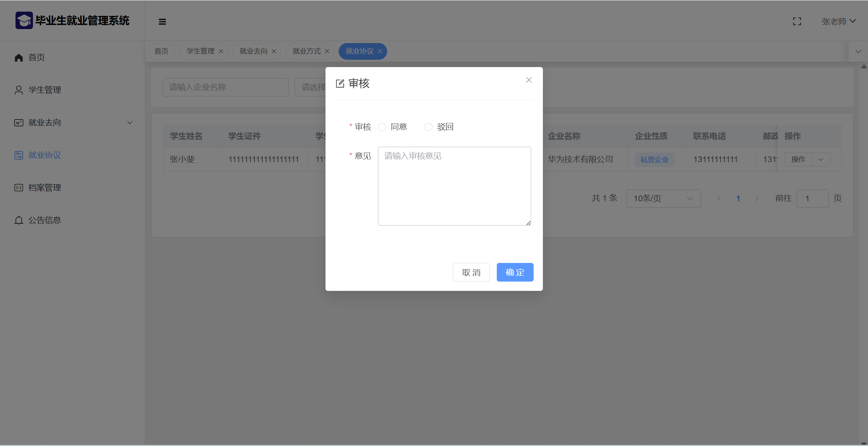Close the 就业方式 tab via its X
The height and width of the screenshot is (446, 868).
pos(327,51)
